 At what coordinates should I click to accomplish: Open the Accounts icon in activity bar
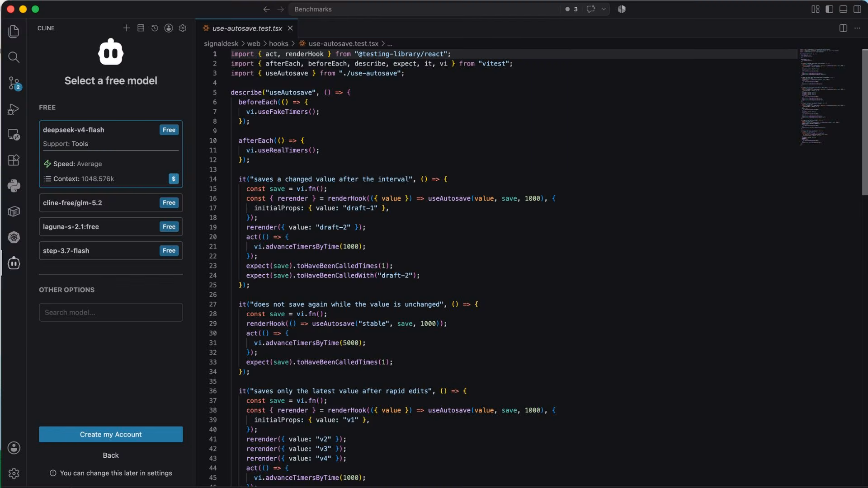click(14, 448)
